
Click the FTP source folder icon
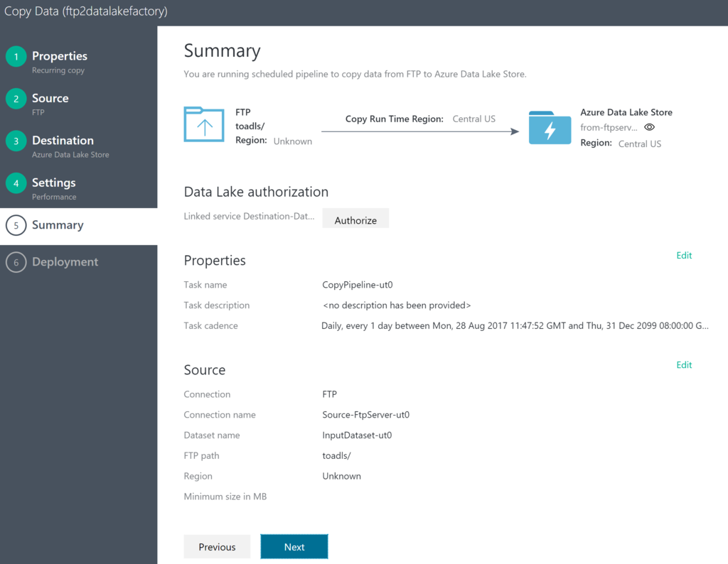(x=204, y=124)
